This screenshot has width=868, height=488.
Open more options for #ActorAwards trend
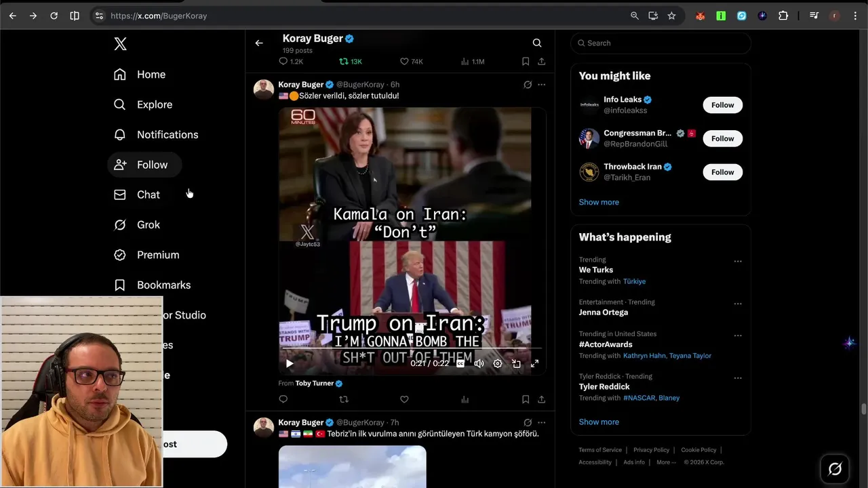738,335
